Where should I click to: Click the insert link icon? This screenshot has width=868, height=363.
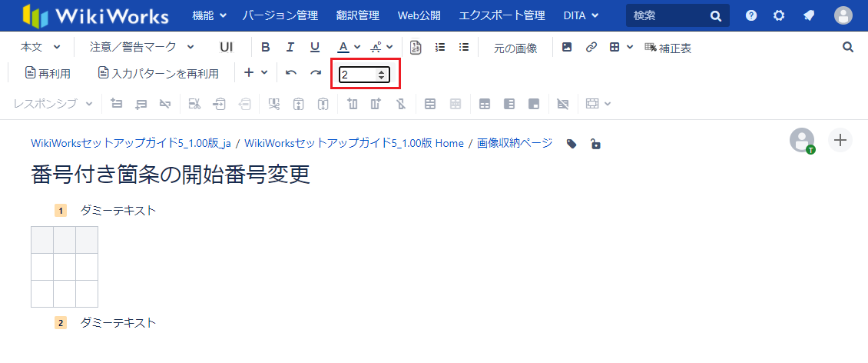tap(591, 48)
